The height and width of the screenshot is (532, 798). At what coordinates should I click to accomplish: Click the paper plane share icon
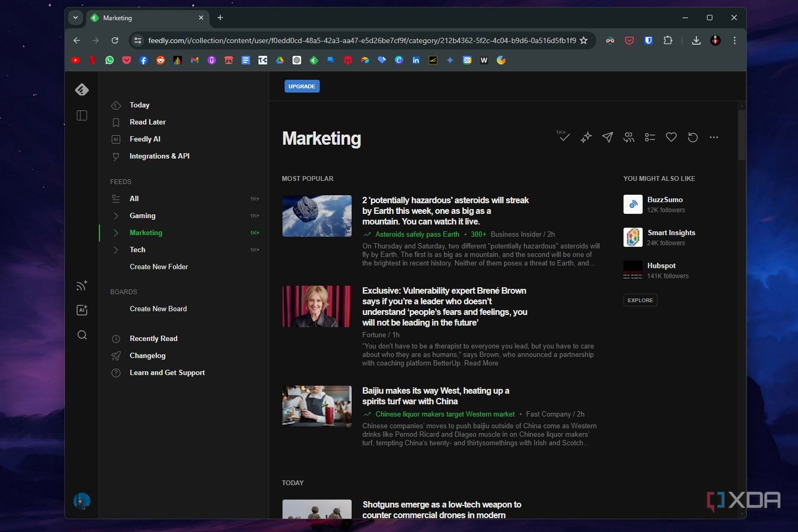[x=608, y=137]
